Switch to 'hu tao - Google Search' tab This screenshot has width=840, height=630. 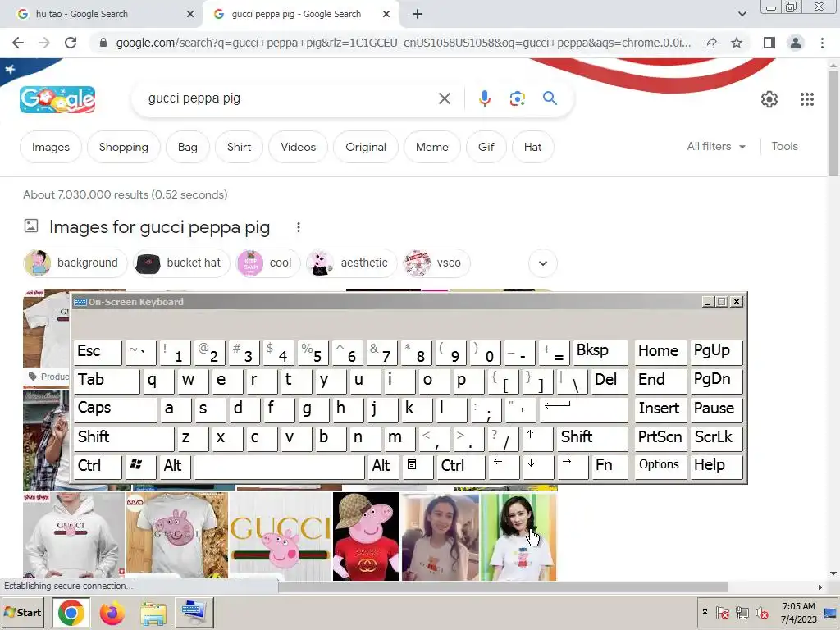pos(101,15)
